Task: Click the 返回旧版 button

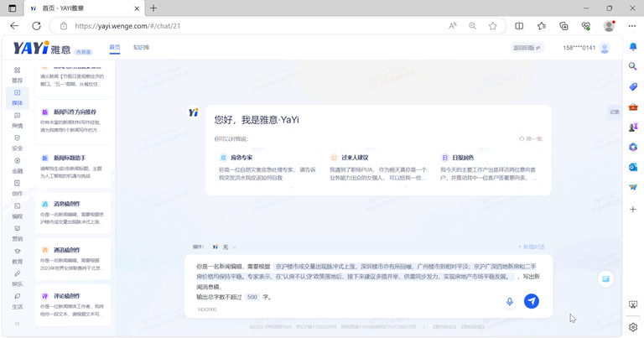Action: pos(527,48)
